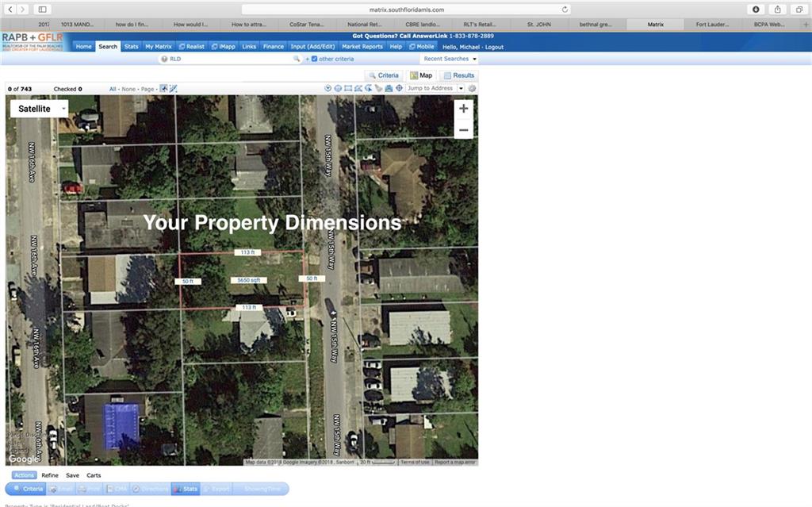Click the crosshair center map icon
The width and height of the screenshot is (812, 507).
click(399, 88)
